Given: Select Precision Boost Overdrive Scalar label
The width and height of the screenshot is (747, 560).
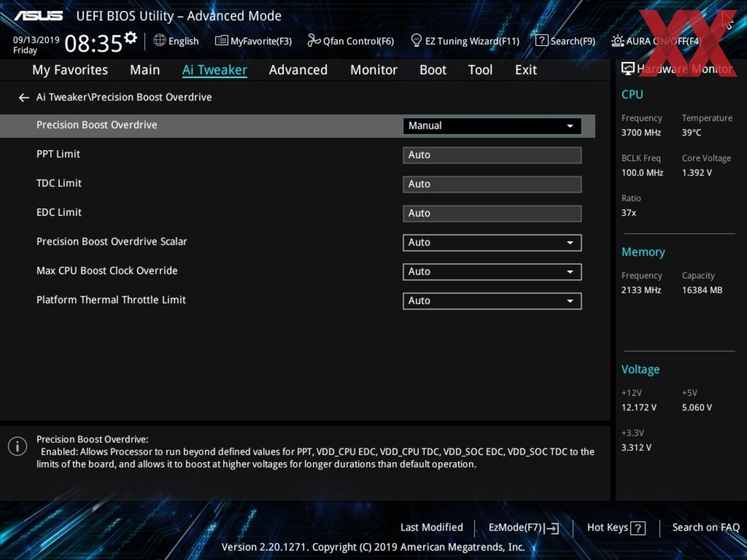Looking at the screenshot, I should (112, 242).
